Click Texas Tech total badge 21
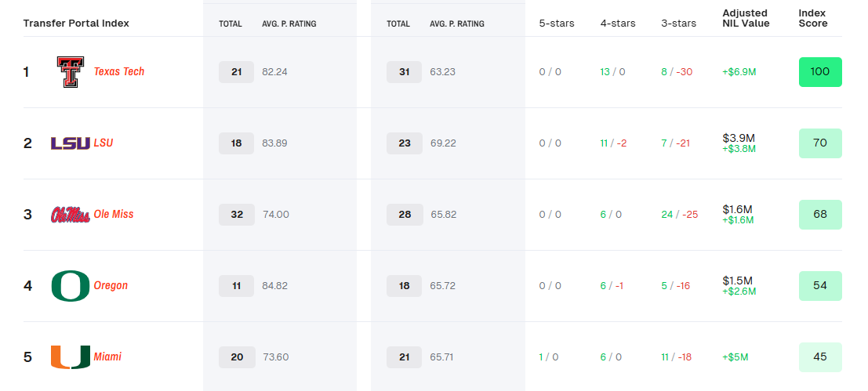 coord(236,72)
